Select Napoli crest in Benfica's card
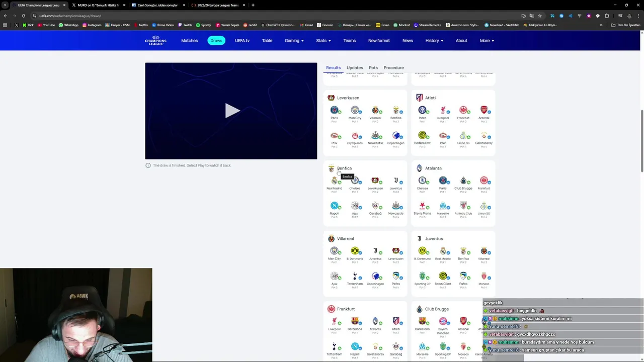The width and height of the screenshot is (644, 362). (x=334, y=206)
